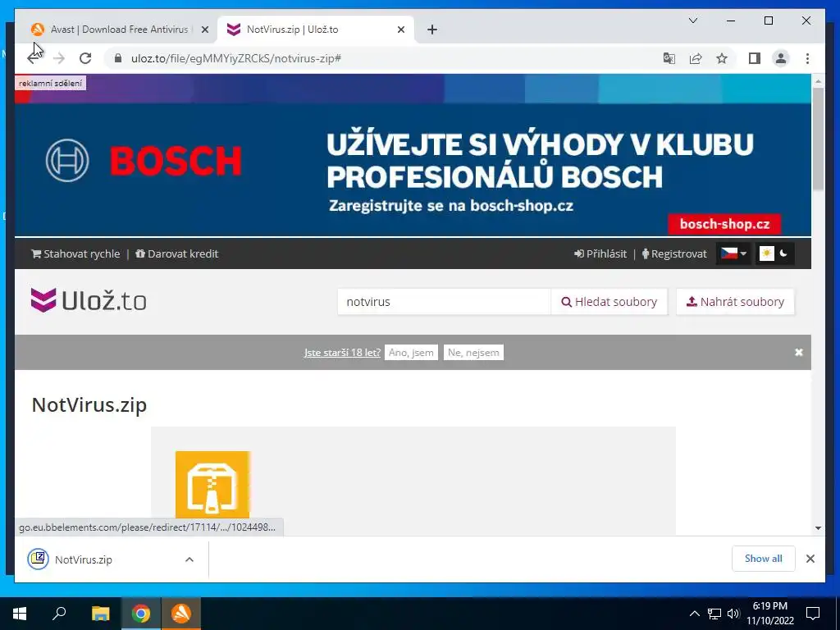Click Show all downloads button

[x=764, y=559]
